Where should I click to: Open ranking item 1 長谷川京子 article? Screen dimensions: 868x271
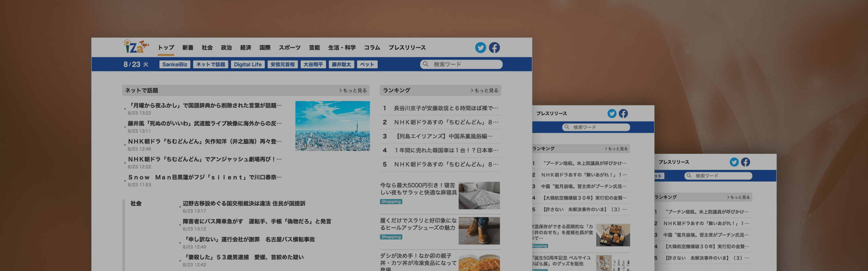point(446,108)
